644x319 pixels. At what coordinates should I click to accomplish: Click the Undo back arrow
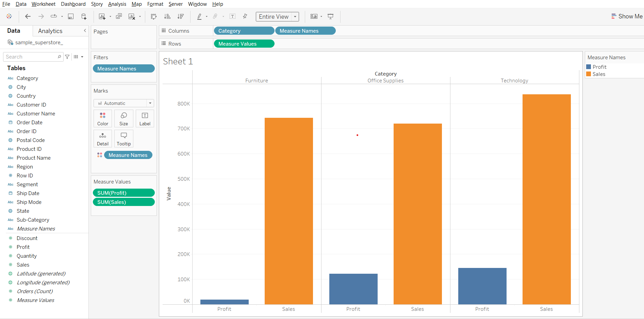[x=28, y=17]
